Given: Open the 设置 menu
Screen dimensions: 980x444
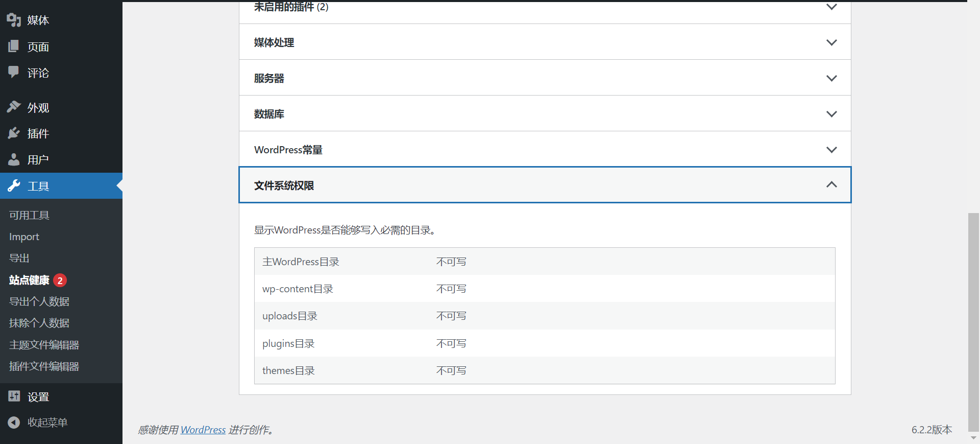Looking at the screenshot, I should [61, 396].
